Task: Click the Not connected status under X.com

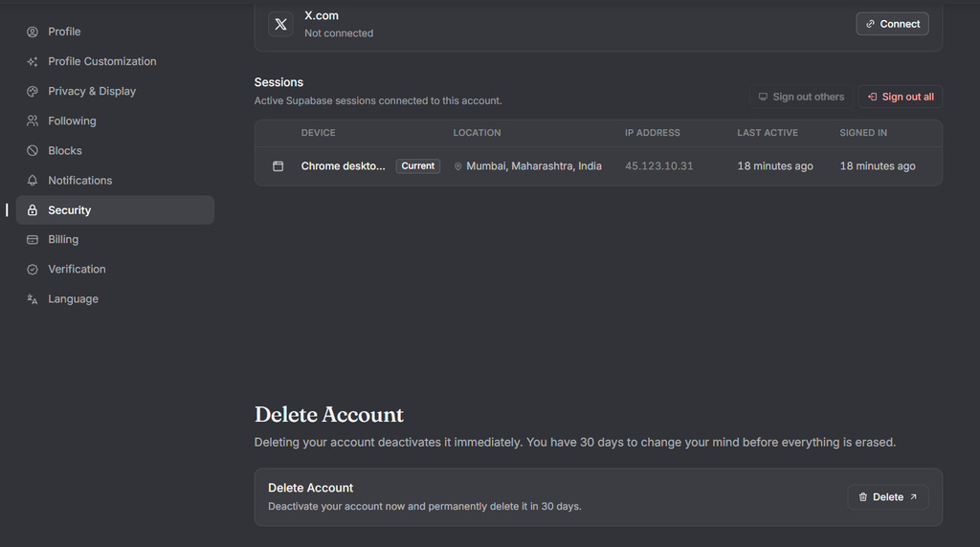Action: pos(339,33)
